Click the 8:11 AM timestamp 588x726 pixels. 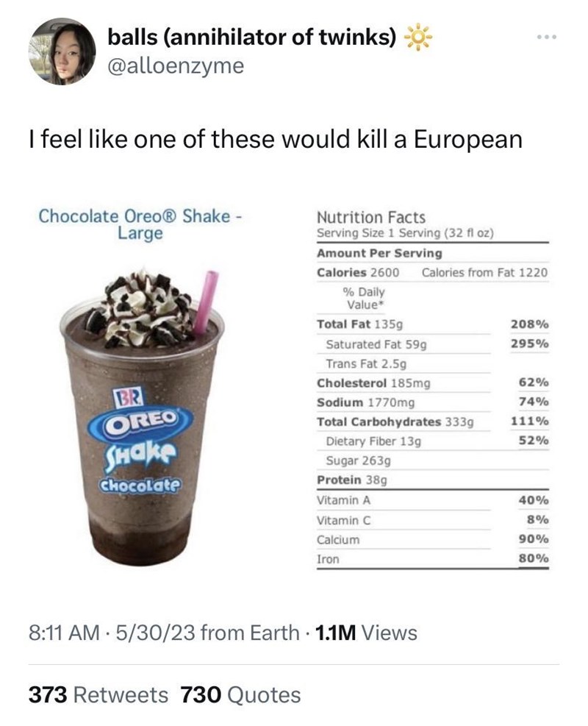click(x=62, y=633)
